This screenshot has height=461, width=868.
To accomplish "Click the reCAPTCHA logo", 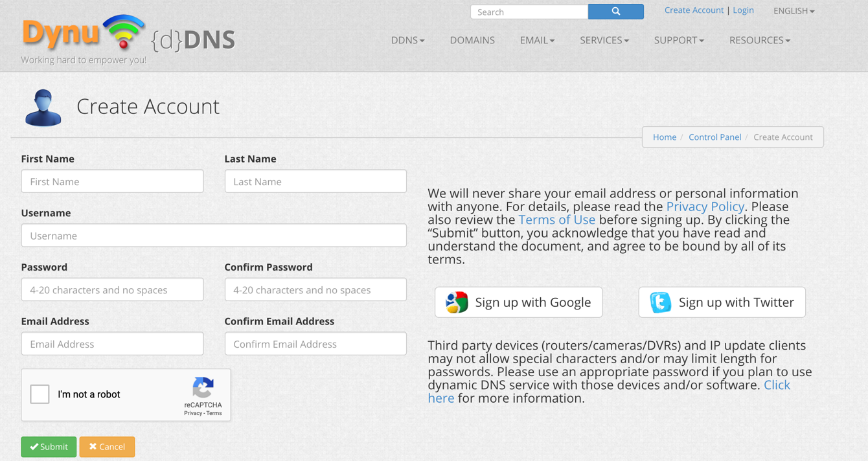I will (203, 388).
